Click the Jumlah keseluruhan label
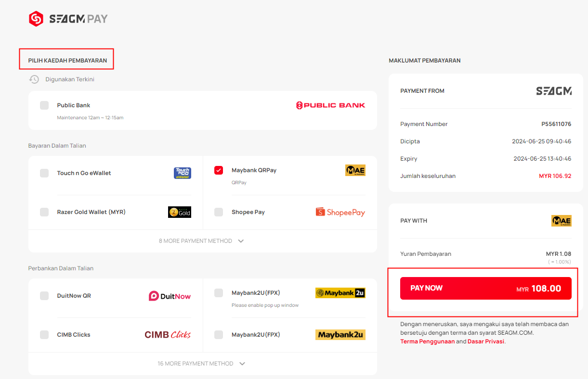Screen dimensions: 588x379 click(x=428, y=176)
